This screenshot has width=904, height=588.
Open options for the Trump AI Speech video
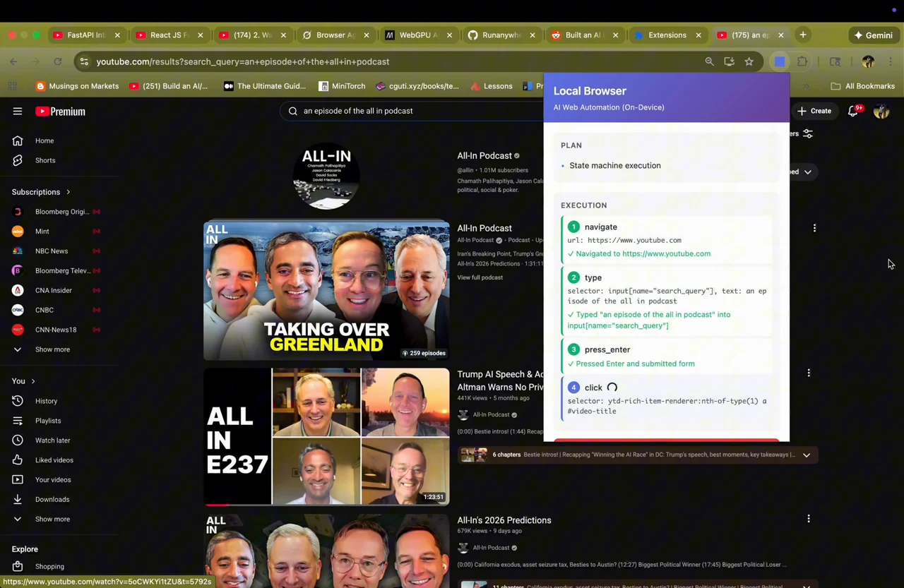pyautogui.click(x=809, y=373)
